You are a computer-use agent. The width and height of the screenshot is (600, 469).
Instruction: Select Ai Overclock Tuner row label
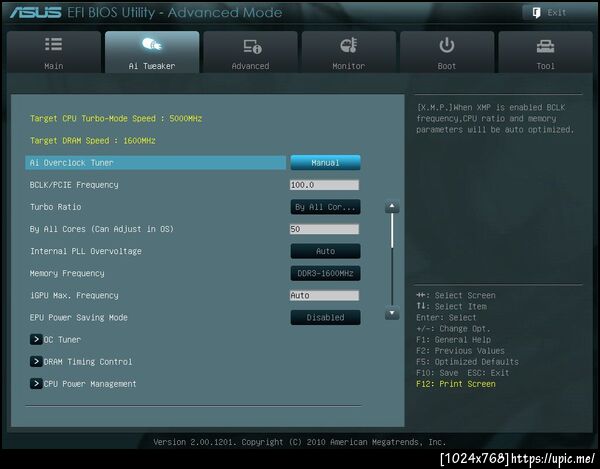pyautogui.click(x=72, y=163)
